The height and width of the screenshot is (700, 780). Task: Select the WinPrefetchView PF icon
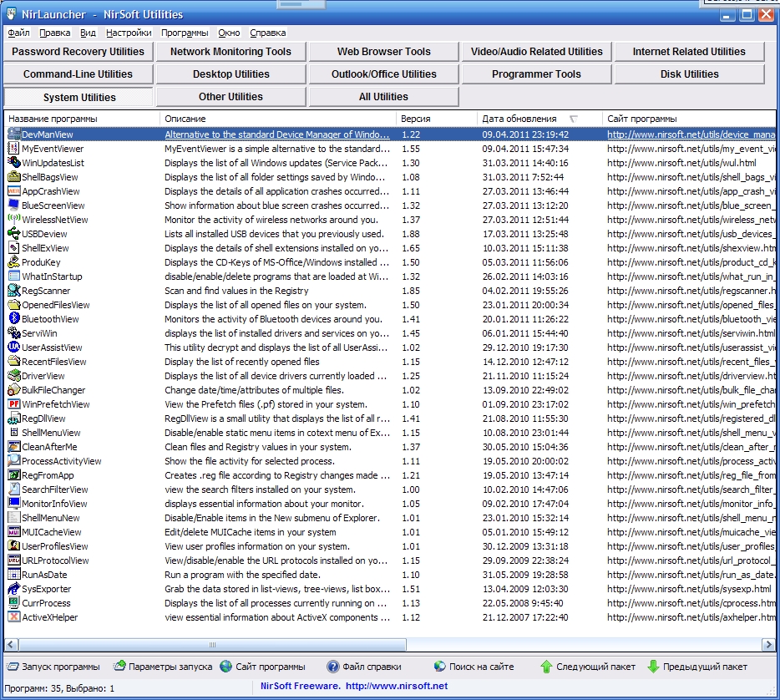[14, 404]
